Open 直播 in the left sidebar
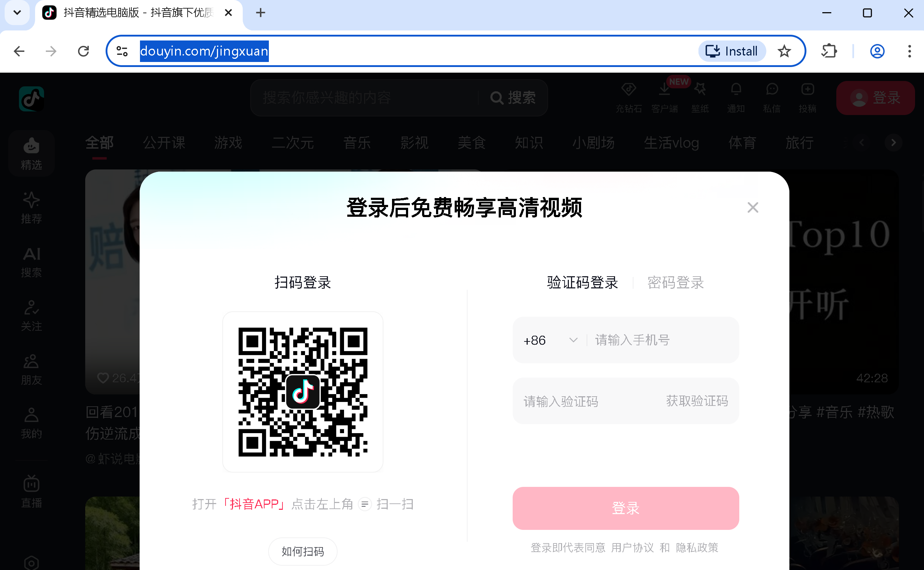Screen dimensions: 924x570 tap(31, 491)
